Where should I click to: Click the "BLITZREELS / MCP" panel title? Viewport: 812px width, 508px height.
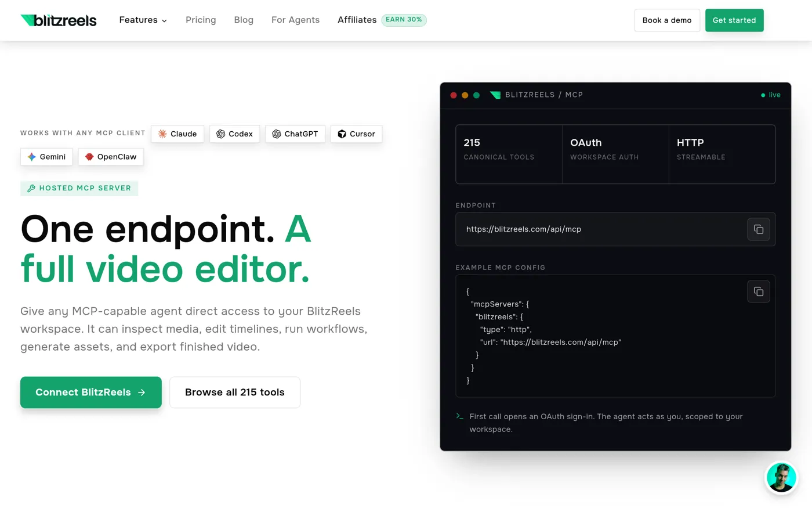[x=544, y=95]
